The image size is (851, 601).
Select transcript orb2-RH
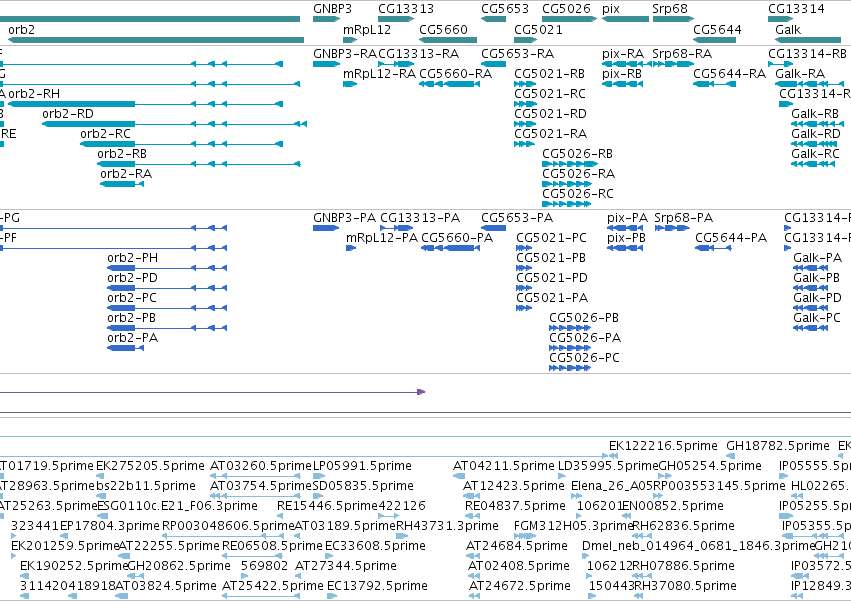coord(34,93)
